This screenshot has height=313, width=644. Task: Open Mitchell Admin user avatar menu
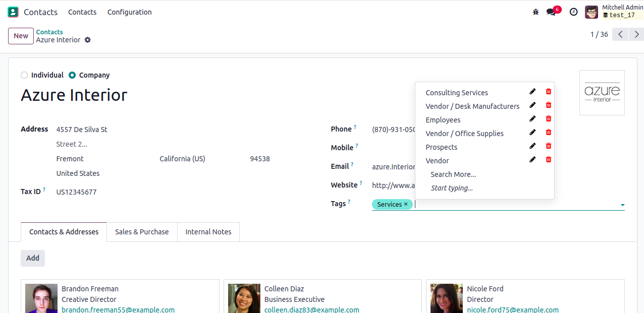[592, 12]
